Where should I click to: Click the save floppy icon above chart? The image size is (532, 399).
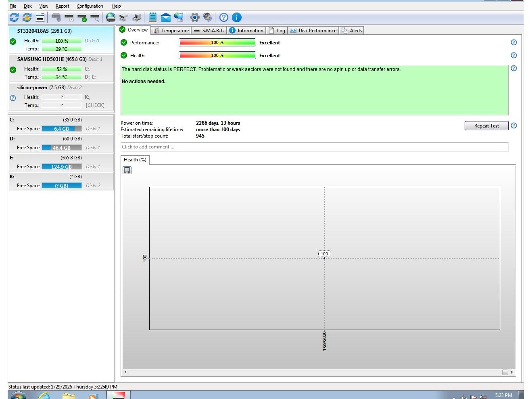(x=127, y=171)
